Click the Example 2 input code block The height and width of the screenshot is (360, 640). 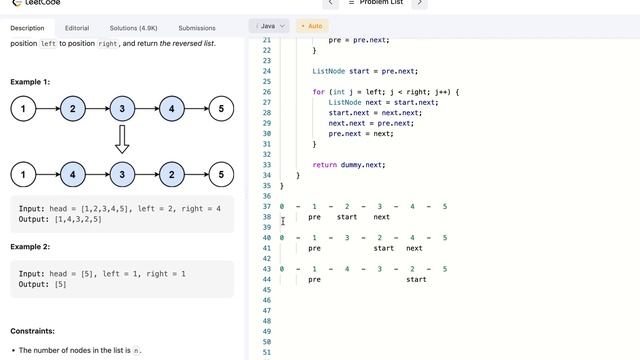point(122,279)
